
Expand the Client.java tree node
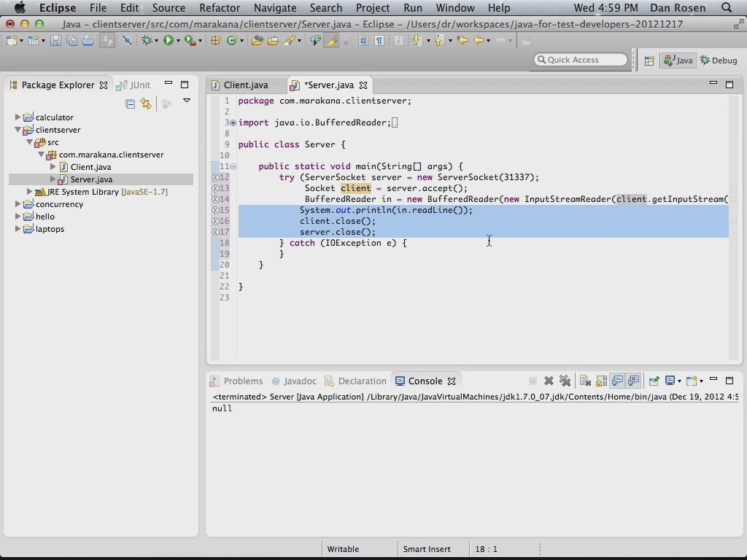click(53, 167)
